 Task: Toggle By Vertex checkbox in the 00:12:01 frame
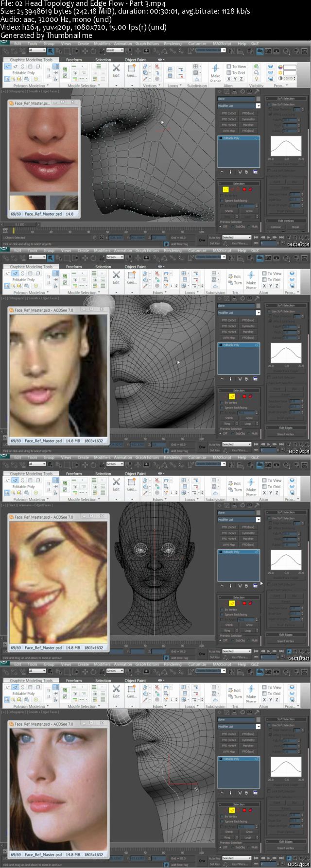click(x=222, y=403)
